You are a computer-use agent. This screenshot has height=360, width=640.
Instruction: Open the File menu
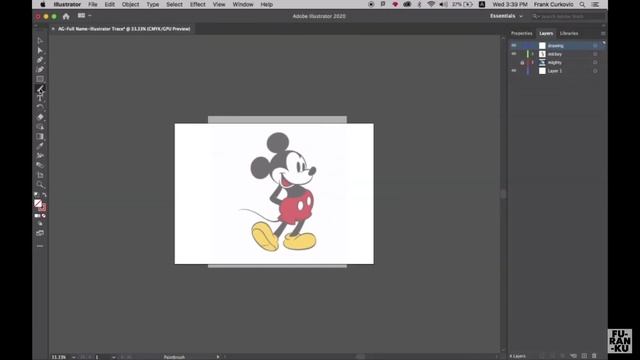pos(93,4)
